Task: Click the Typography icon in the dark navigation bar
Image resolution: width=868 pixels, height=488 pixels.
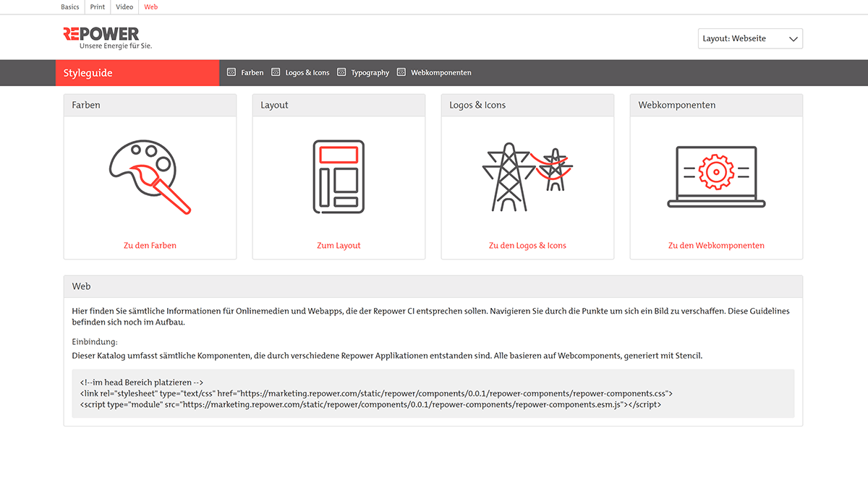Action: pos(340,72)
